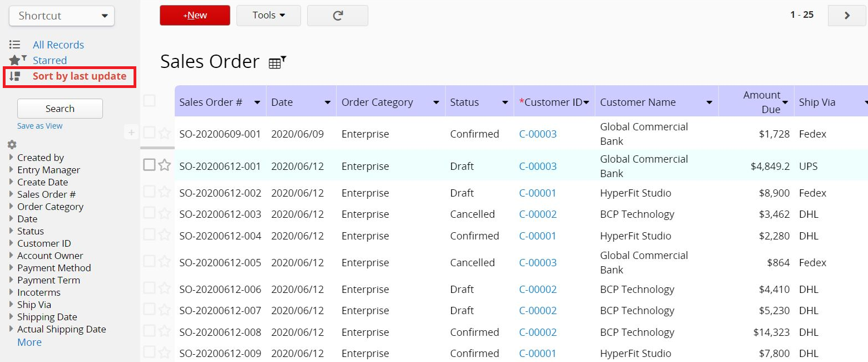Go to next page with arrow button
Image resolution: width=868 pixels, height=362 pixels.
click(847, 16)
